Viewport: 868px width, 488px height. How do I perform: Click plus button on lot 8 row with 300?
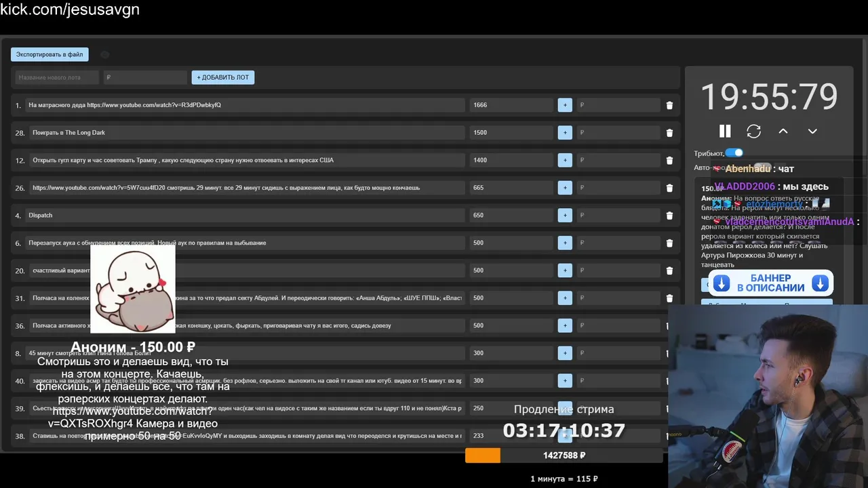pyautogui.click(x=565, y=353)
